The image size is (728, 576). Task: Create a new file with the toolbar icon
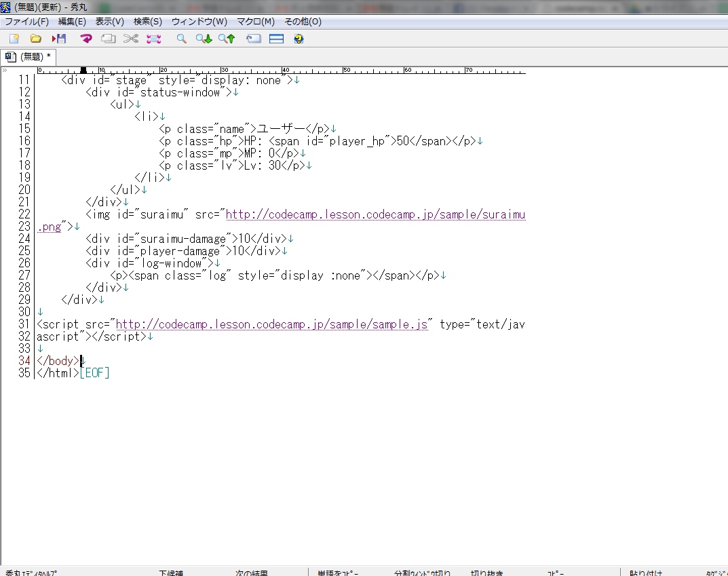point(14,39)
